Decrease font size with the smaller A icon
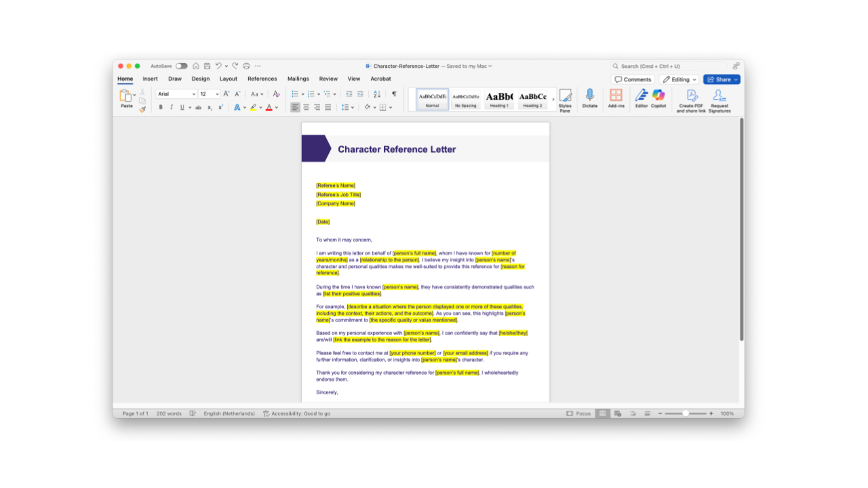Image resolution: width=868 pixels, height=488 pixels. tap(237, 94)
